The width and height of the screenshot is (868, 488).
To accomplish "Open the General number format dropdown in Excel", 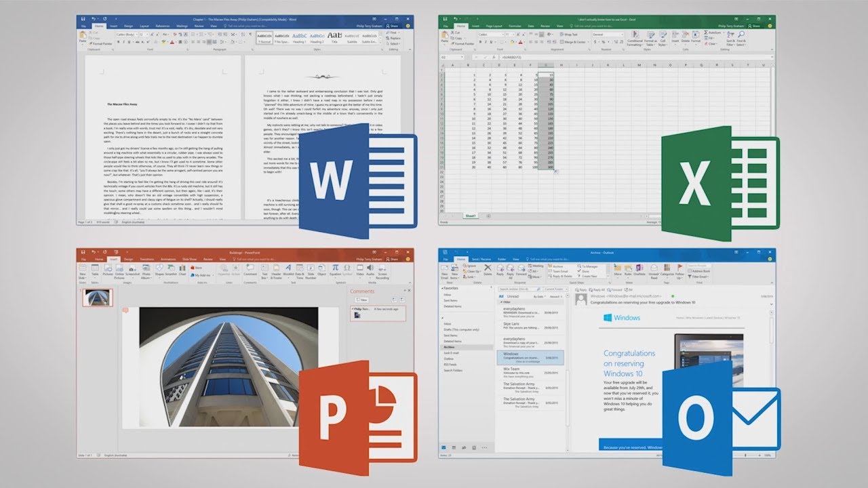I will [623, 34].
